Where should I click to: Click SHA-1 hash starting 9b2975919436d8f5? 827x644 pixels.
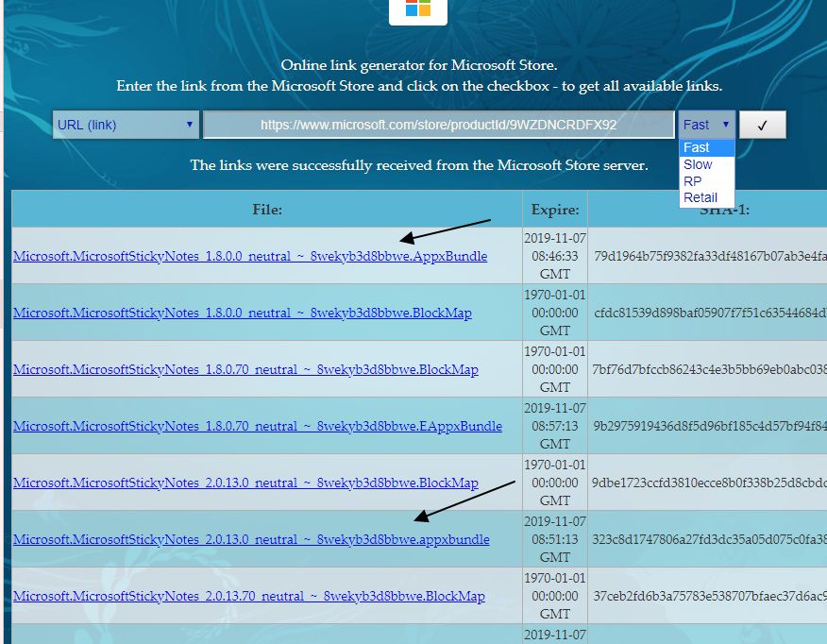[x=710, y=426]
